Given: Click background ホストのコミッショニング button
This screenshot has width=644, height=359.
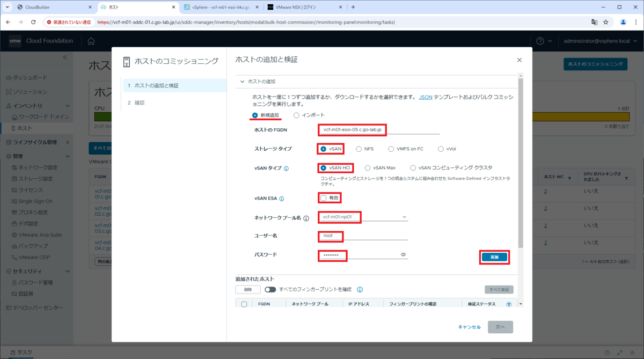Looking at the screenshot, I should pyautogui.click(x=595, y=64).
